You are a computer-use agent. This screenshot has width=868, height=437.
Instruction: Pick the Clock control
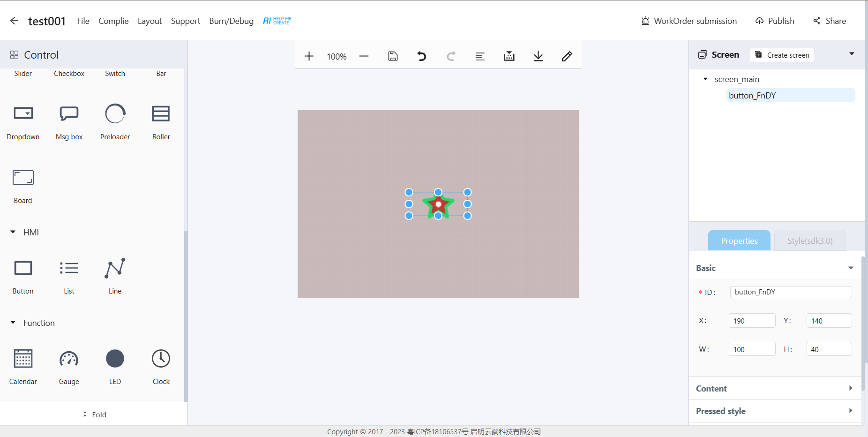click(161, 367)
